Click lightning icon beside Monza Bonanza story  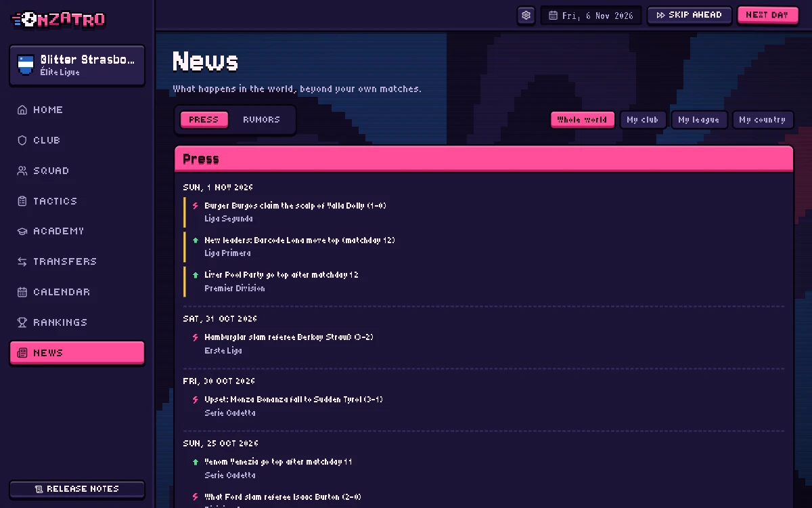point(196,400)
